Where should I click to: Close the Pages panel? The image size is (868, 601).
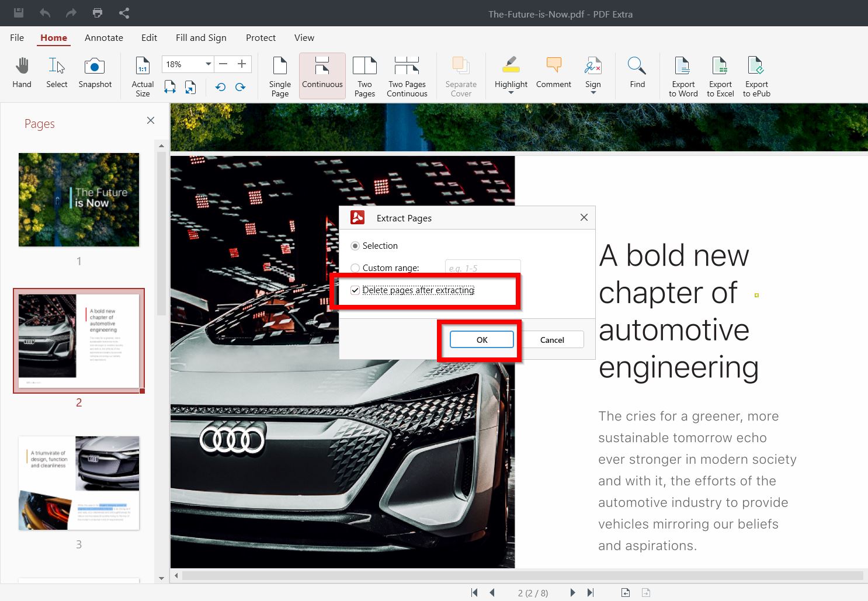click(x=151, y=120)
